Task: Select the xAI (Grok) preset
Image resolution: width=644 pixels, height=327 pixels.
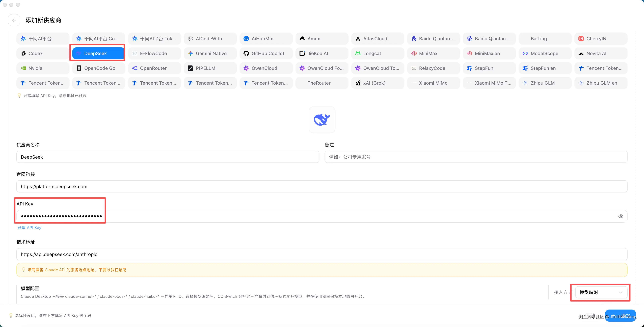Action: (378, 83)
